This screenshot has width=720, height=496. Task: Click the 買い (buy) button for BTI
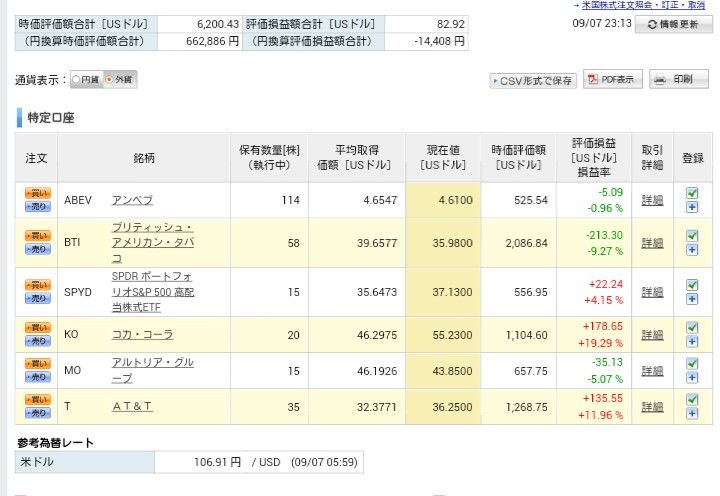(x=38, y=236)
